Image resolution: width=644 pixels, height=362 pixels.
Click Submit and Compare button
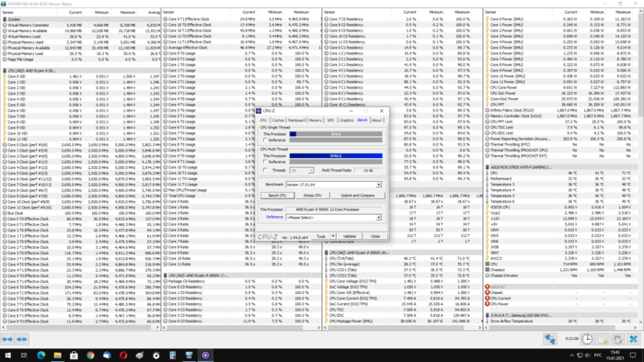[x=358, y=196]
